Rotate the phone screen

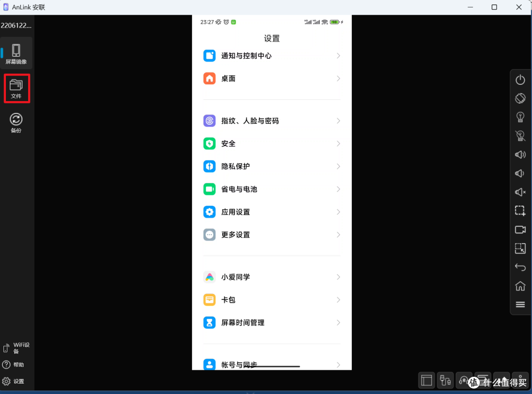pos(520,98)
